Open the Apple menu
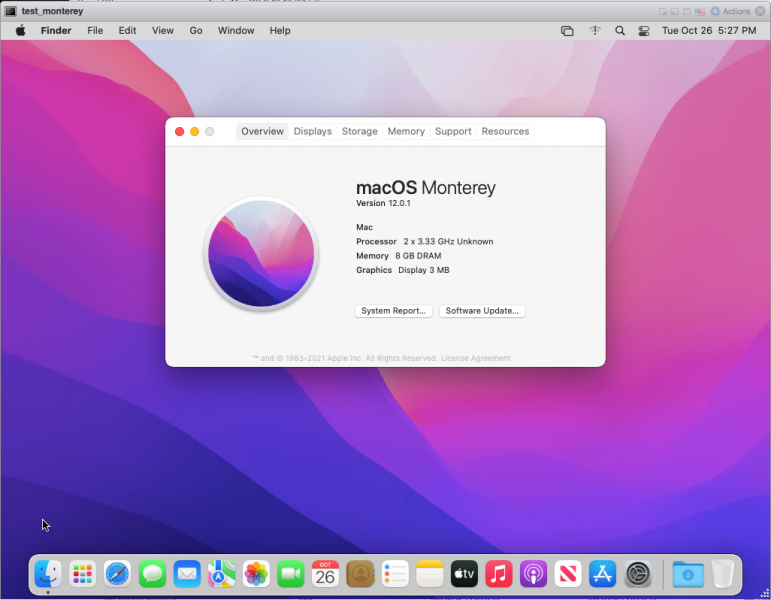 (x=20, y=31)
